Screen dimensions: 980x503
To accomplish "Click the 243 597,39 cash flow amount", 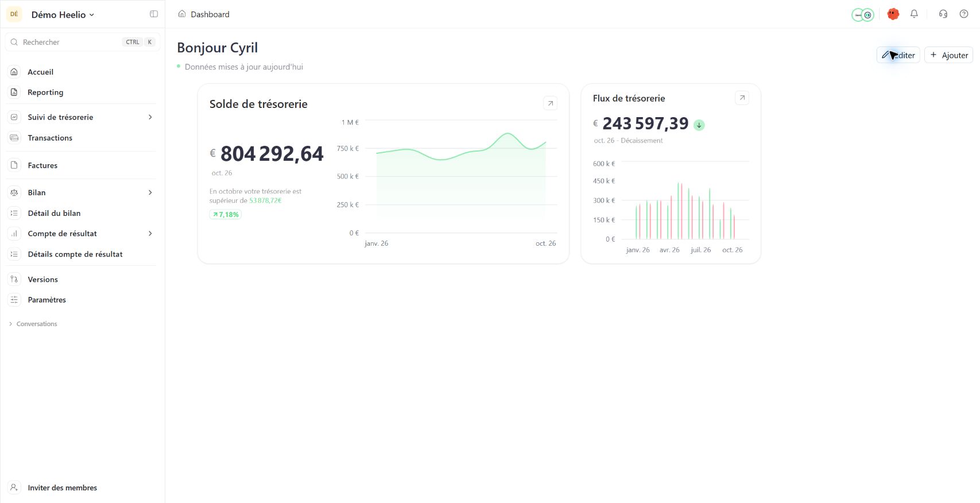I will point(645,123).
